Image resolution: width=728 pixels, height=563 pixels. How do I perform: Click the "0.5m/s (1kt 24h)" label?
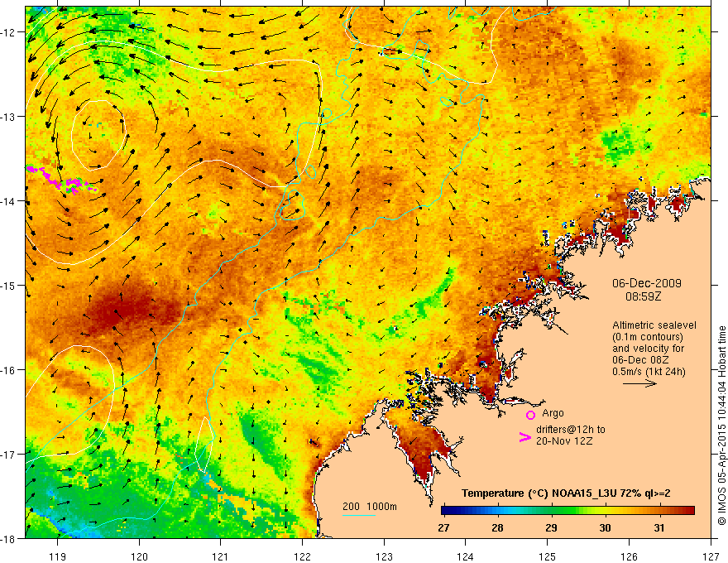click(x=649, y=372)
